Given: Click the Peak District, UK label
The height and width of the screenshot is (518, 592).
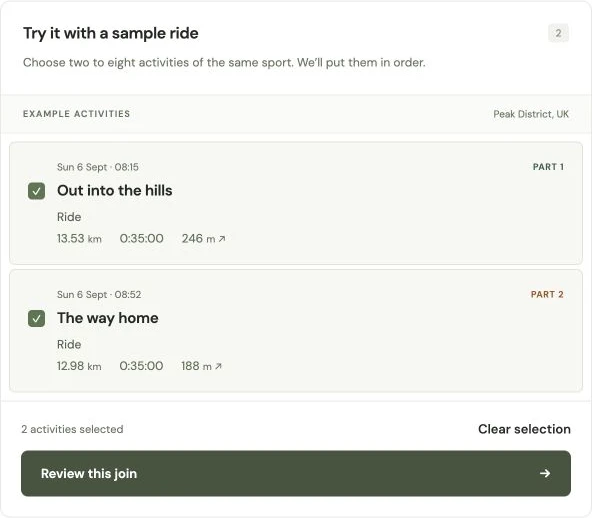Looking at the screenshot, I should click(531, 114).
